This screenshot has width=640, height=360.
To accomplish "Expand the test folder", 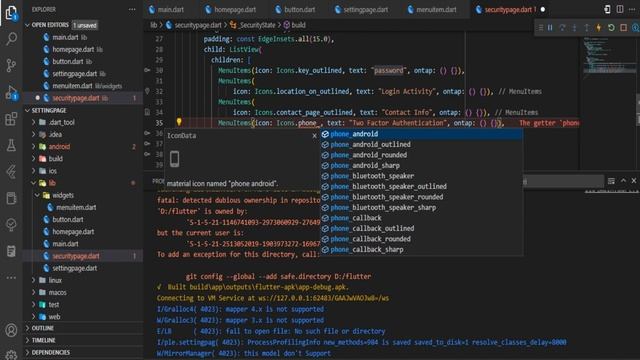I will (34, 304).
